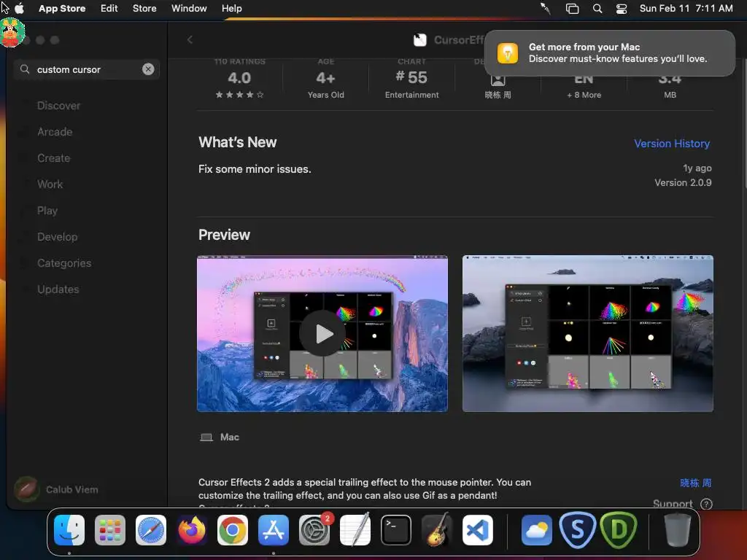The height and width of the screenshot is (560, 747).
Task: Open the Develop sidebar section
Action: pos(57,237)
